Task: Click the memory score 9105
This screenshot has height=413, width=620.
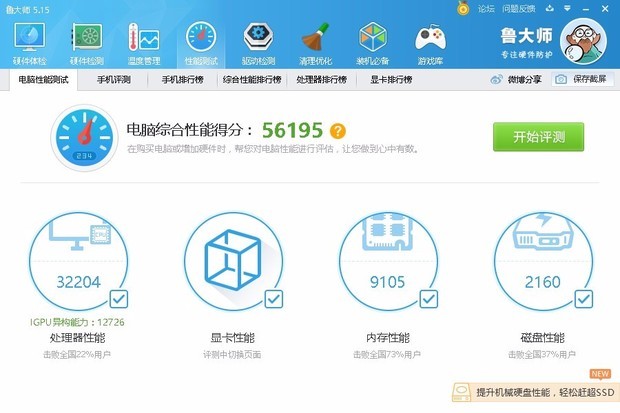Action: [388, 282]
